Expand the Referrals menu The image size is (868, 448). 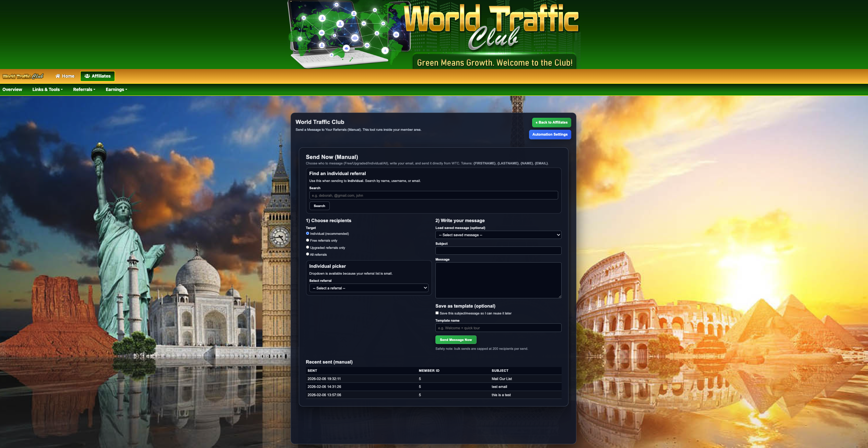pos(84,90)
